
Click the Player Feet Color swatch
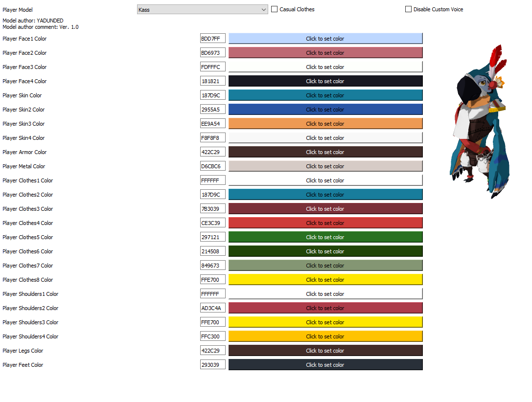coord(325,365)
